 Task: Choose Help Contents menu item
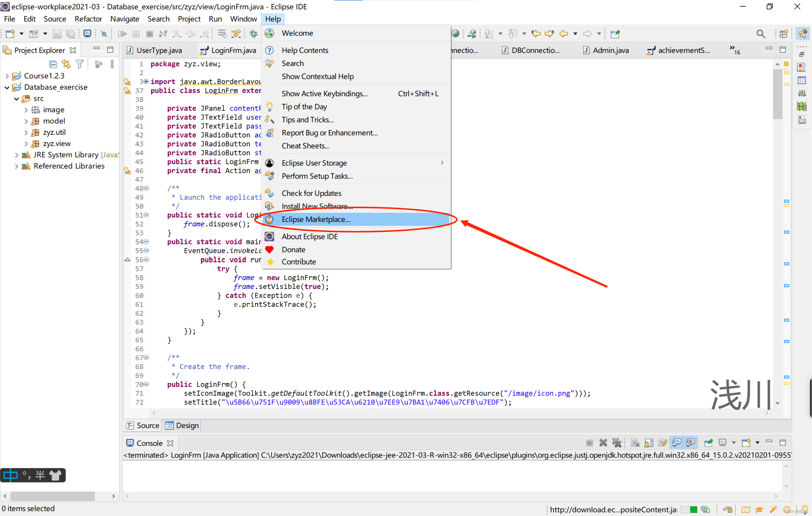click(356, 50)
